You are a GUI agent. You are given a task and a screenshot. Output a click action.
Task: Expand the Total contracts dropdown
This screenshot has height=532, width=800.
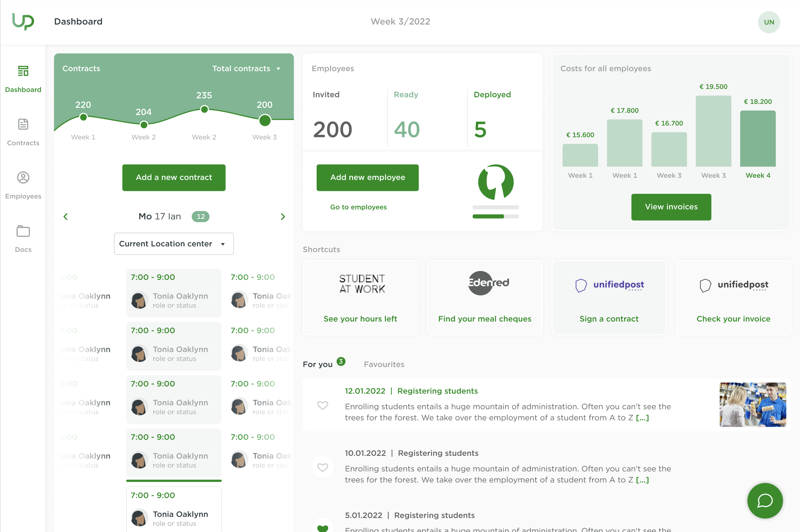click(x=246, y=69)
